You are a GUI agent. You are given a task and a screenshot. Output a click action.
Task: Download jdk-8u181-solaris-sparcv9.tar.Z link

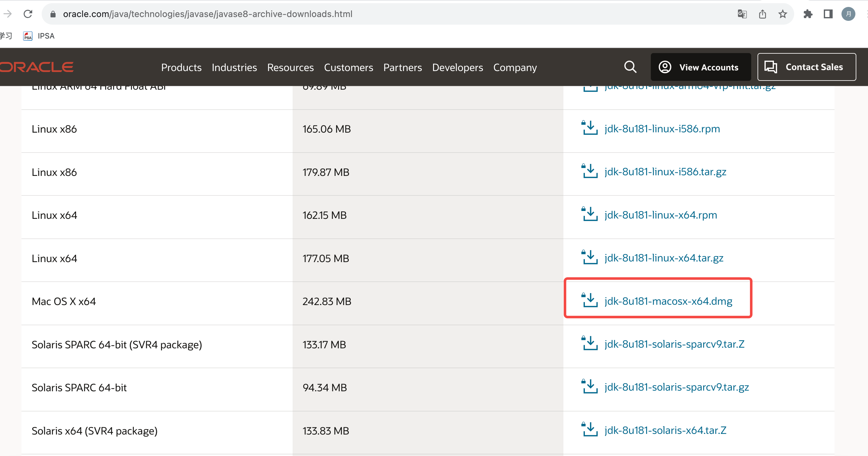(x=674, y=344)
